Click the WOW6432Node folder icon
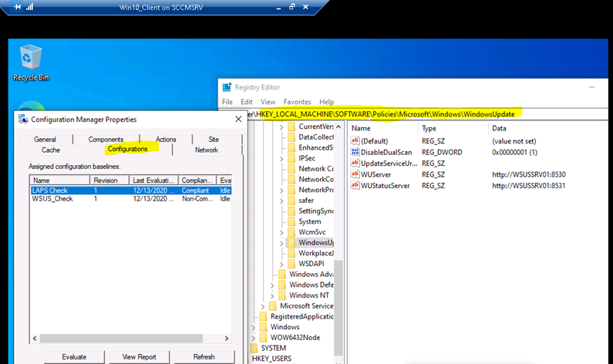 pyautogui.click(x=264, y=338)
